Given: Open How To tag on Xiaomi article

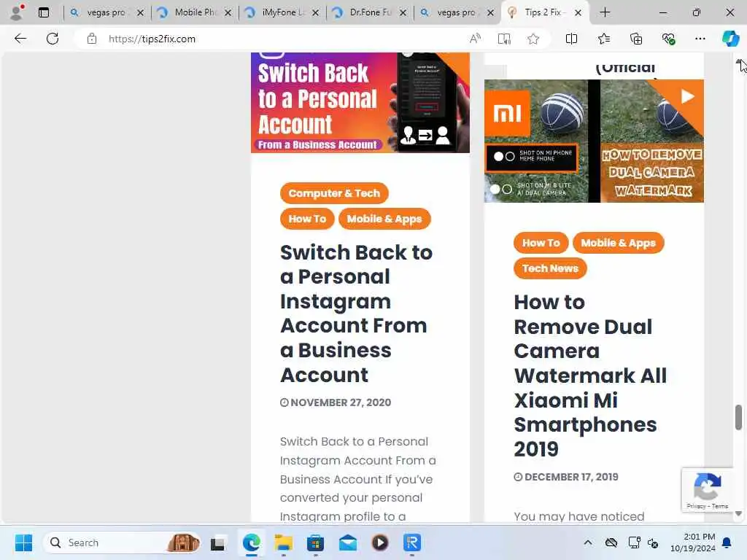Looking at the screenshot, I should 541,243.
